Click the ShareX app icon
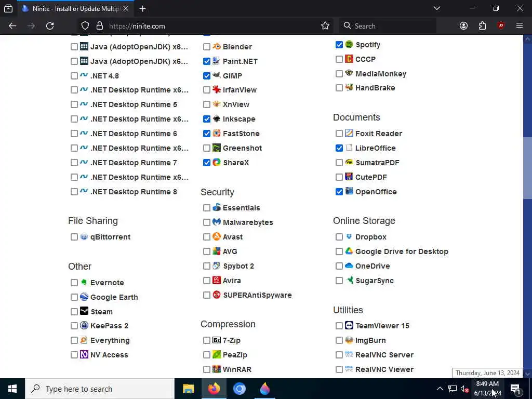 217,162
